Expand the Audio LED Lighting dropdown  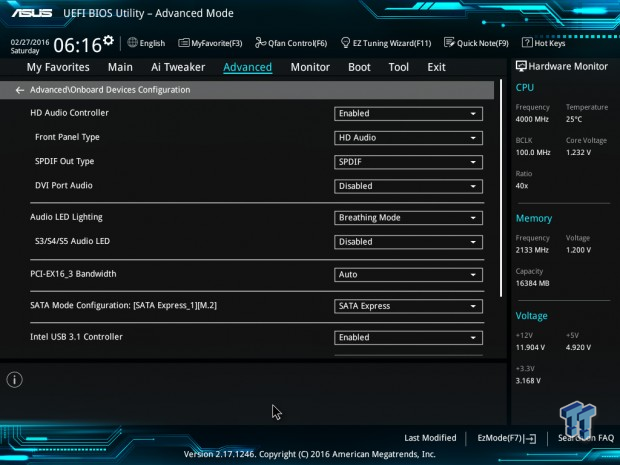point(408,218)
